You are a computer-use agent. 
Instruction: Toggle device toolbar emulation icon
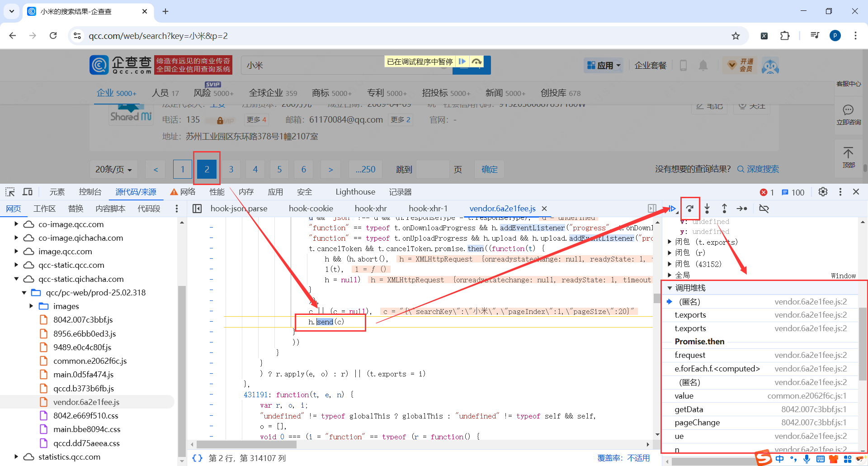tap(28, 192)
